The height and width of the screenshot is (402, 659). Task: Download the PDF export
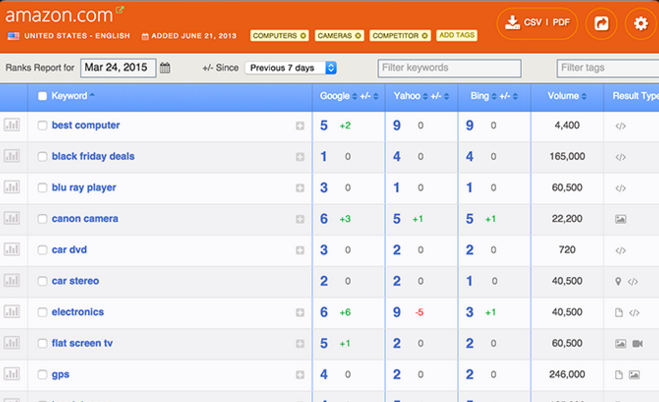click(x=561, y=22)
